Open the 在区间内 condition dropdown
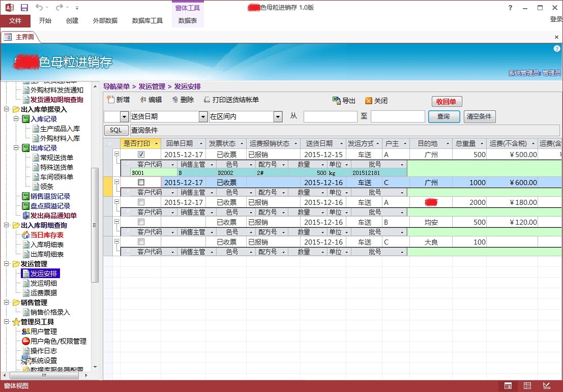This screenshot has width=563, height=392. (x=278, y=116)
